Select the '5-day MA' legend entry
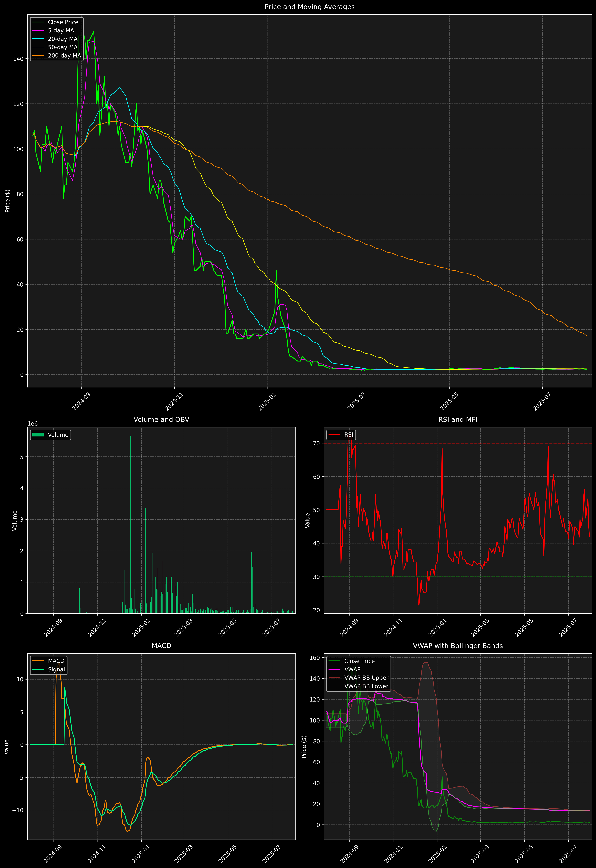 (x=61, y=31)
